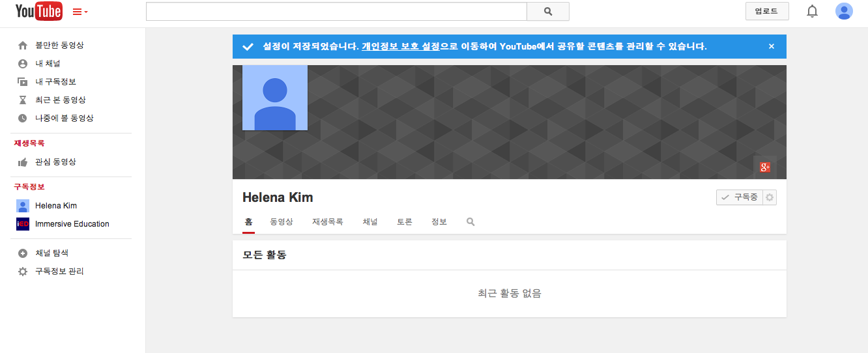Open 최근 본 동영상 history link
Viewport: 868px width, 353px height.
[61, 100]
